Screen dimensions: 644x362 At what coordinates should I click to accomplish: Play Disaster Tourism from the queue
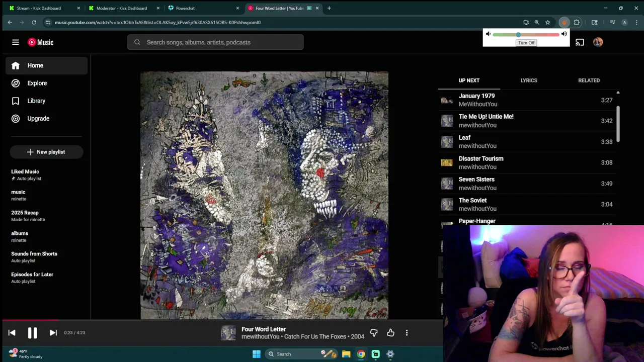(527, 162)
